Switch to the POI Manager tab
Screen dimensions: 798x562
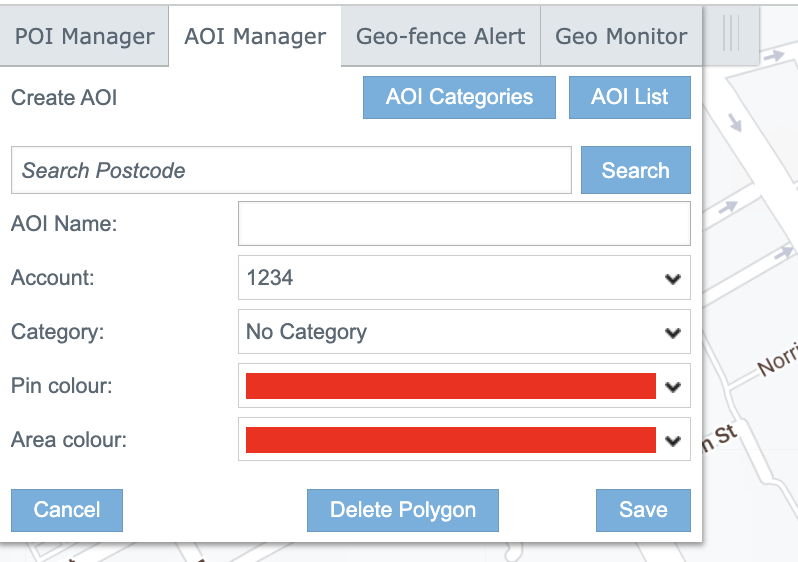[x=84, y=37]
